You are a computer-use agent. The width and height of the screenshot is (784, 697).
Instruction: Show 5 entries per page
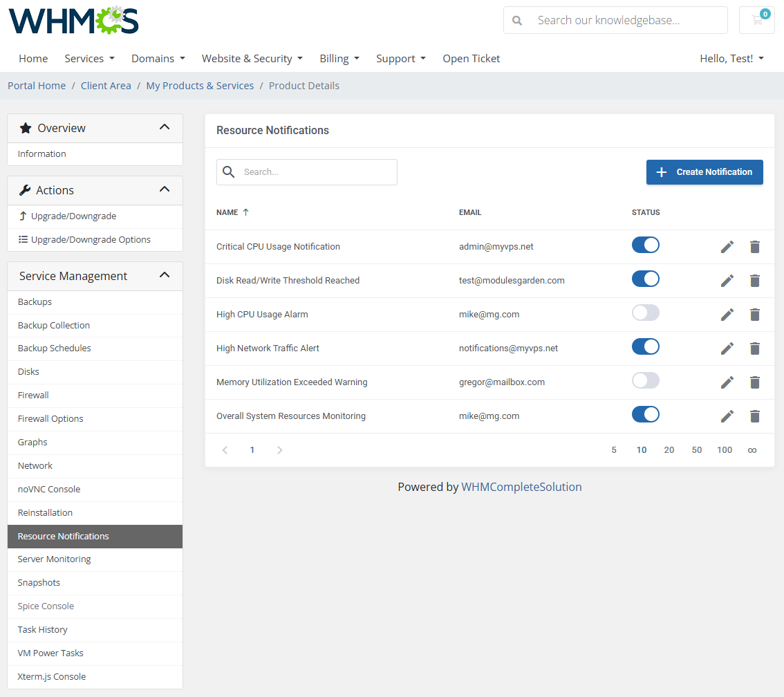614,450
